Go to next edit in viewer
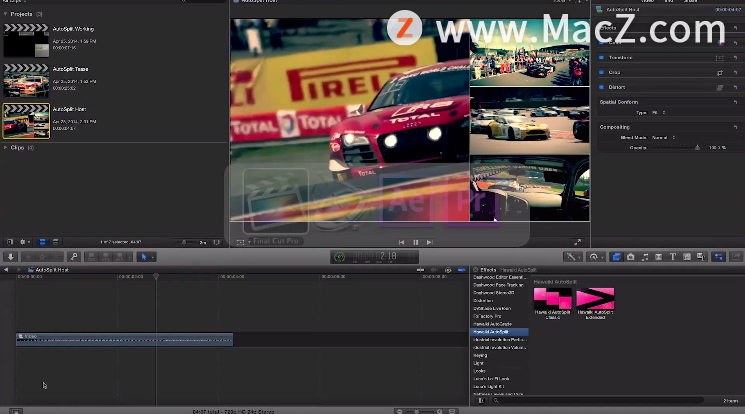 tap(430, 242)
